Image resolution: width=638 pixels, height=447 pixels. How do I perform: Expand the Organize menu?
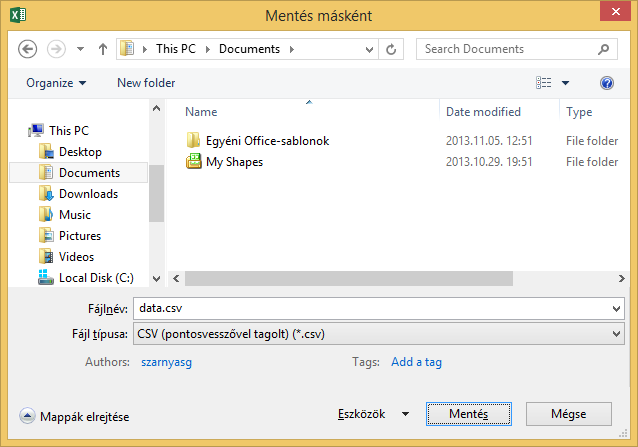[x=56, y=83]
